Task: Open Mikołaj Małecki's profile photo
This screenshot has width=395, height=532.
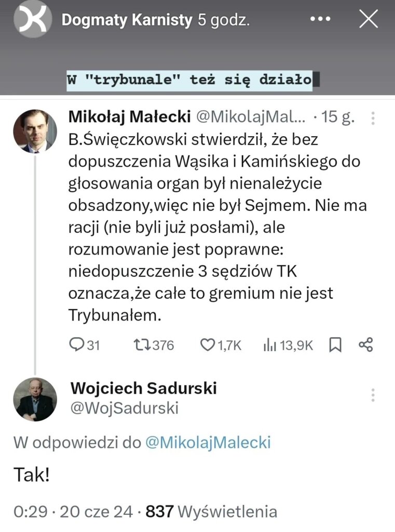Action: pyautogui.click(x=35, y=131)
